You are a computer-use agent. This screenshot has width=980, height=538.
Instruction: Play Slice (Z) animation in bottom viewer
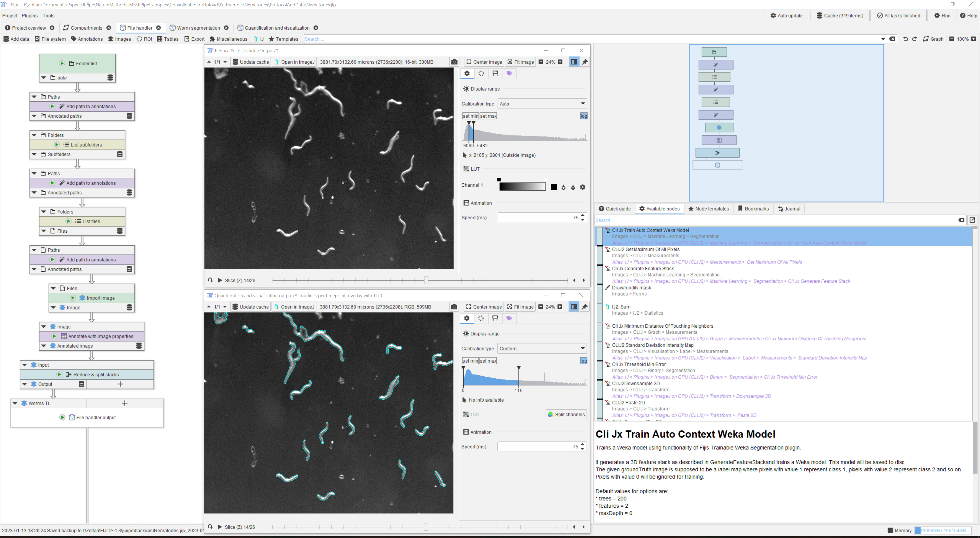tap(220, 527)
